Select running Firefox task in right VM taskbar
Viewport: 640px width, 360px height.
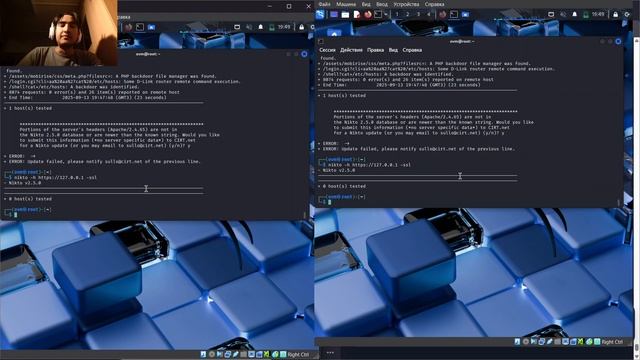[x=442, y=14]
